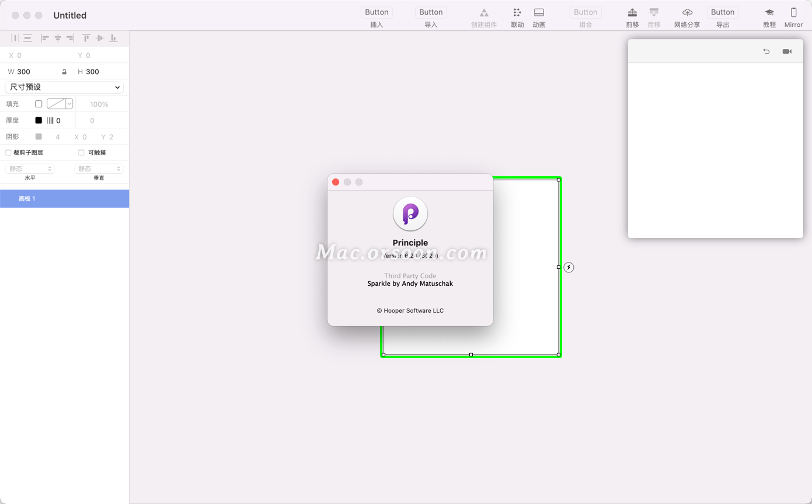Click the 组合 group Button
The image size is (812, 504).
tap(586, 12)
